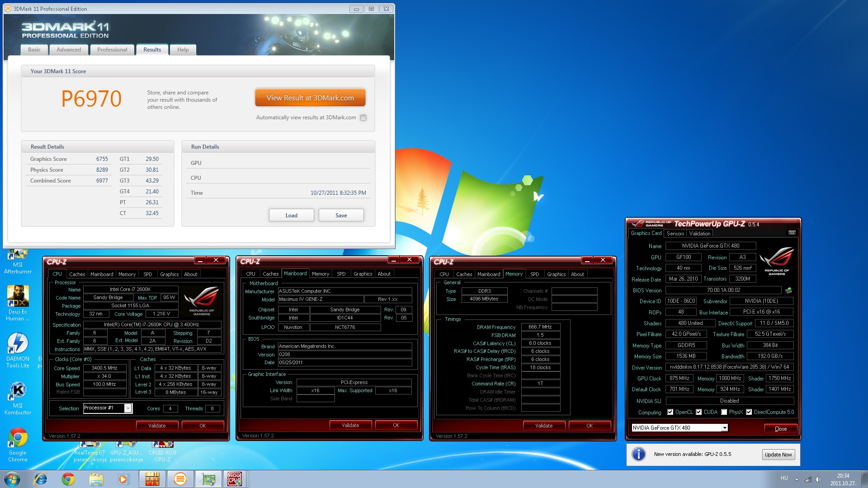Viewport: 868px width, 488px height.
Task: Show hidden system tray icons arrow
Action: 797,479
